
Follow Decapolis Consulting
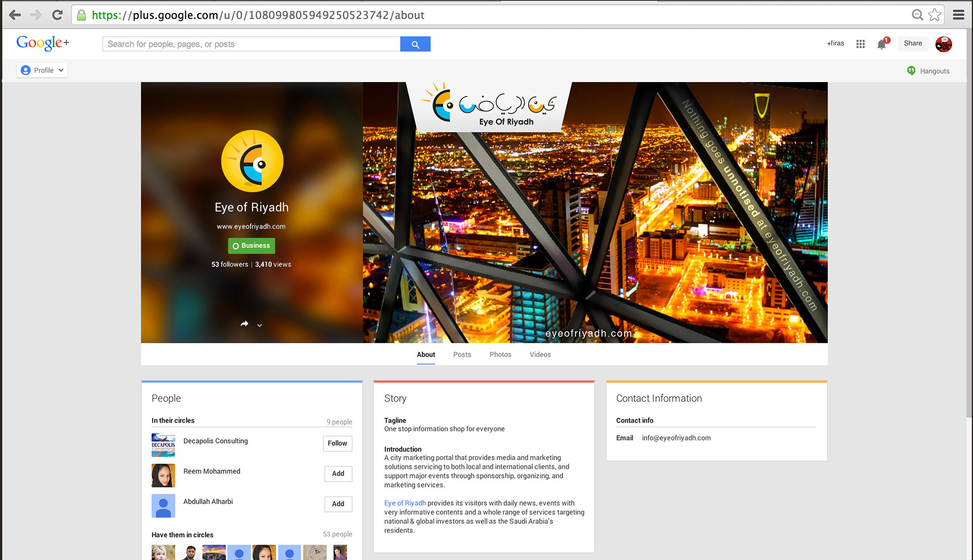click(338, 443)
